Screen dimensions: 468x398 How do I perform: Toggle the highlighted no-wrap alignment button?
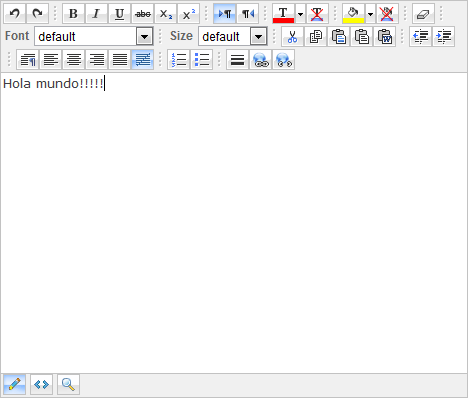tap(143, 60)
